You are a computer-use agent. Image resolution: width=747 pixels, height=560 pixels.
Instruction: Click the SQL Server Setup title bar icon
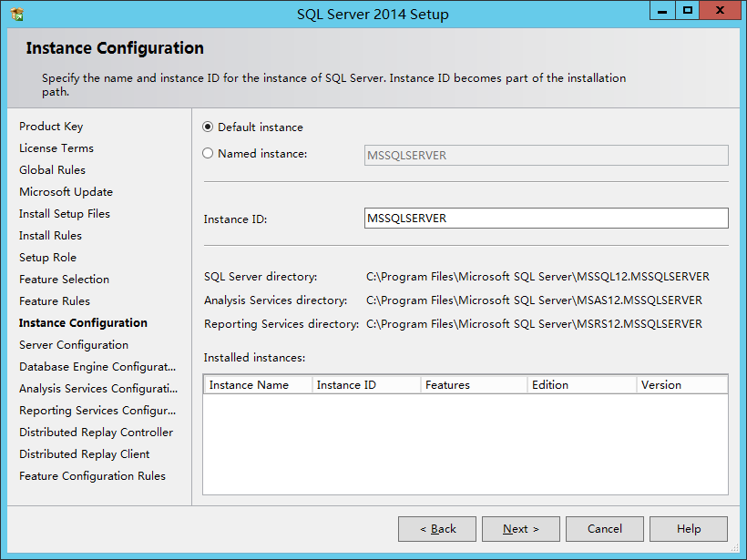click(16, 15)
